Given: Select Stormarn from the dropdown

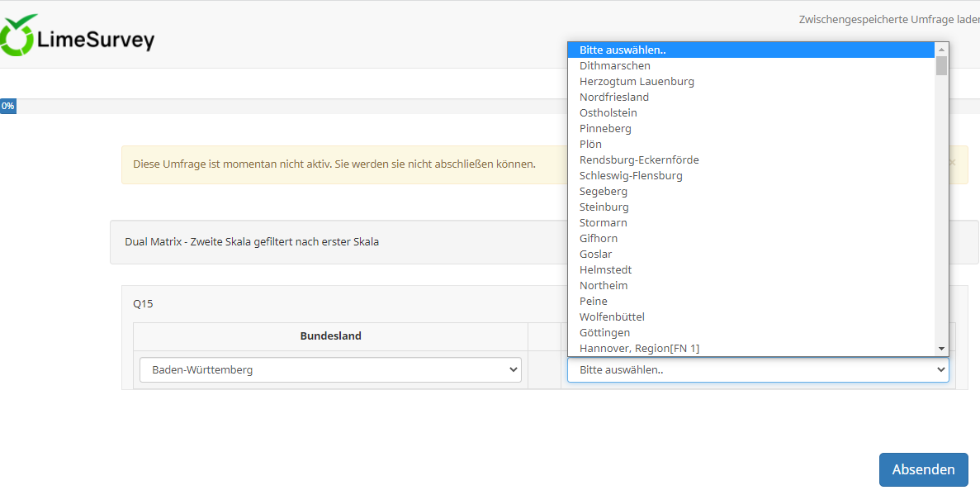Looking at the screenshot, I should pos(604,223).
